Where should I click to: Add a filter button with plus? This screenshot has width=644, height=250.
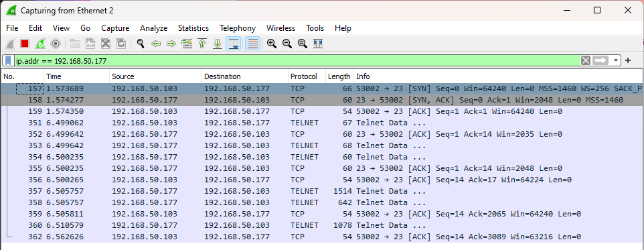(627, 61)
